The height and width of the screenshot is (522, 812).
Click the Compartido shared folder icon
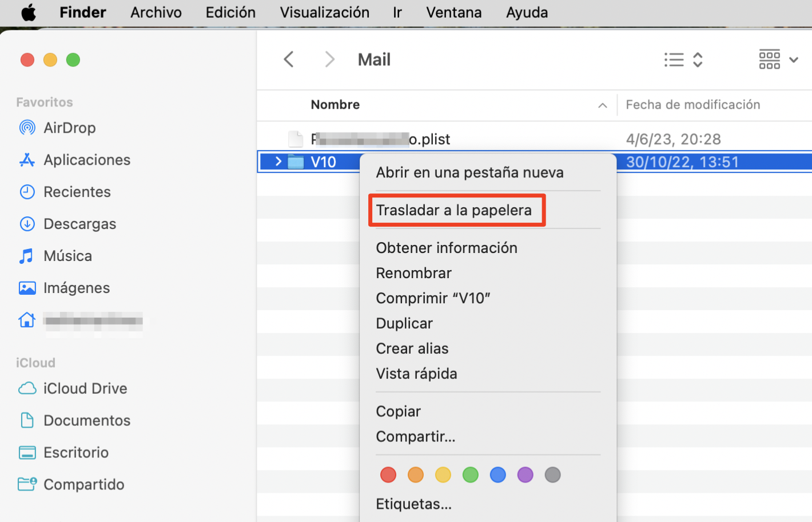click(27, 484)
